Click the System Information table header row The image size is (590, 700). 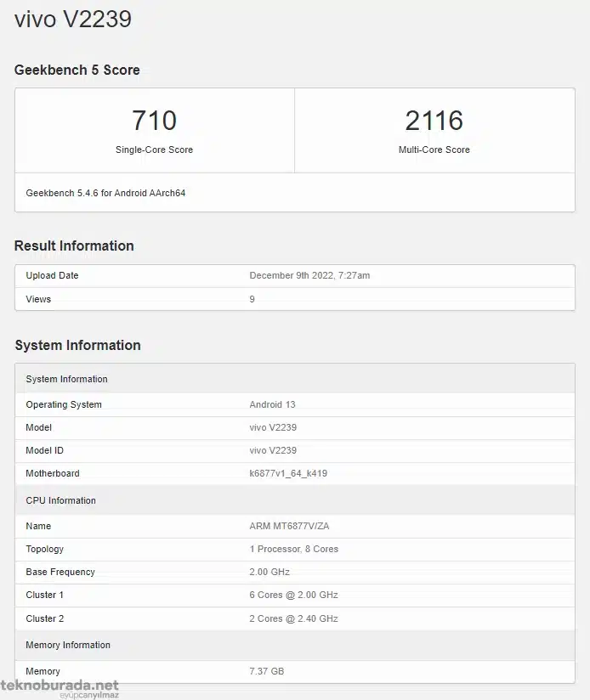[x=295, y=379]
